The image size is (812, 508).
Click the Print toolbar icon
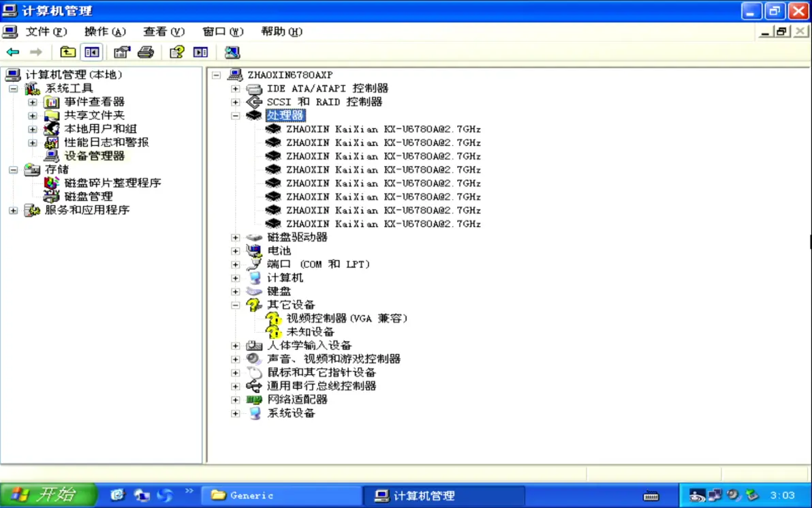(x=146, y=52)
